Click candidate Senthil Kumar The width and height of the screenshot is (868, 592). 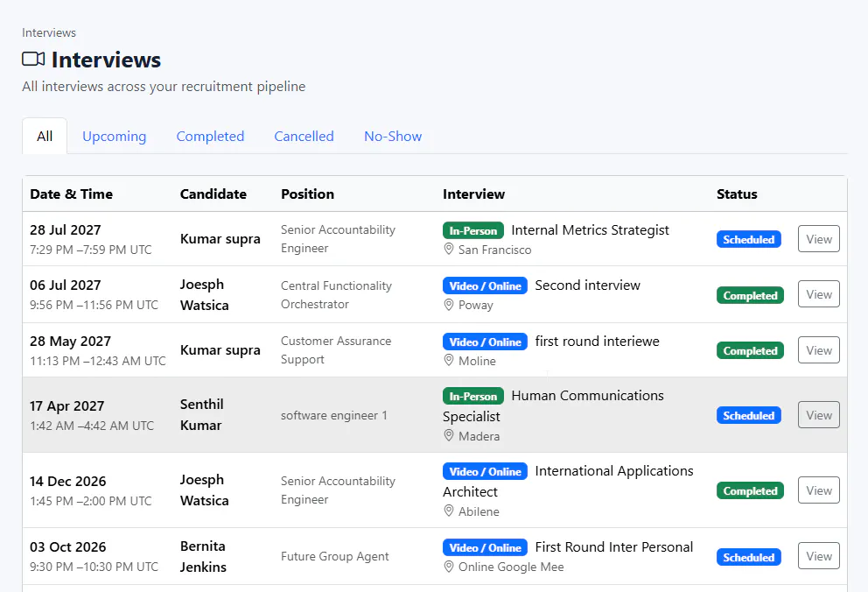click(x=201, y=415)
